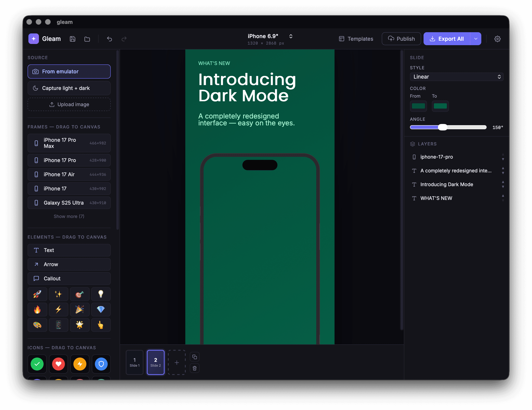Pick the light bulb emoji element

[101, 294]
